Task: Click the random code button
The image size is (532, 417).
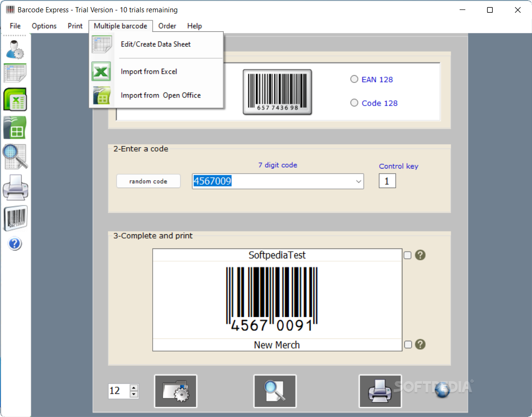Action: (x=148, y=181)
